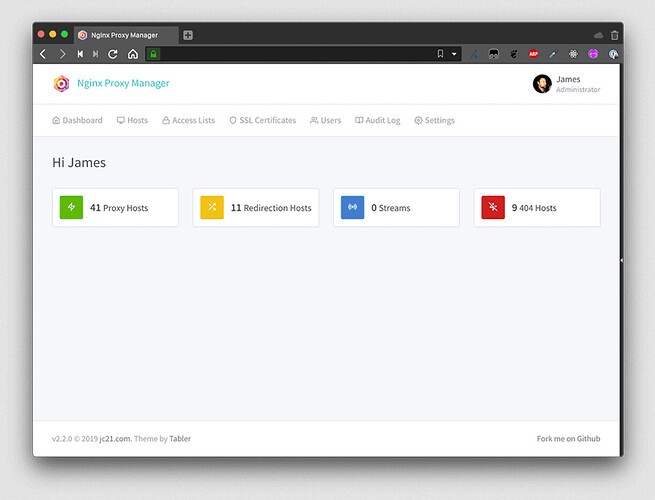Open the 41 Proxy Hosts card
Screen dimensions: 655x500
coord(115,208)
